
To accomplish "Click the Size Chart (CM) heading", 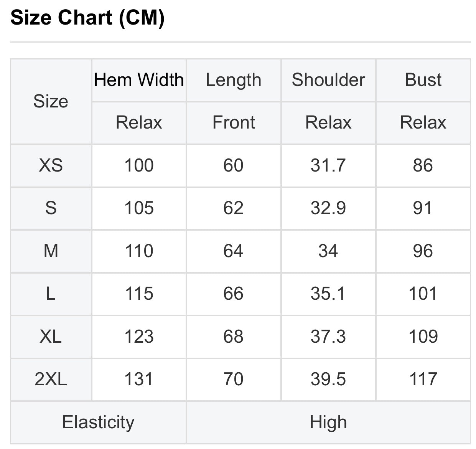I will 87,18.
